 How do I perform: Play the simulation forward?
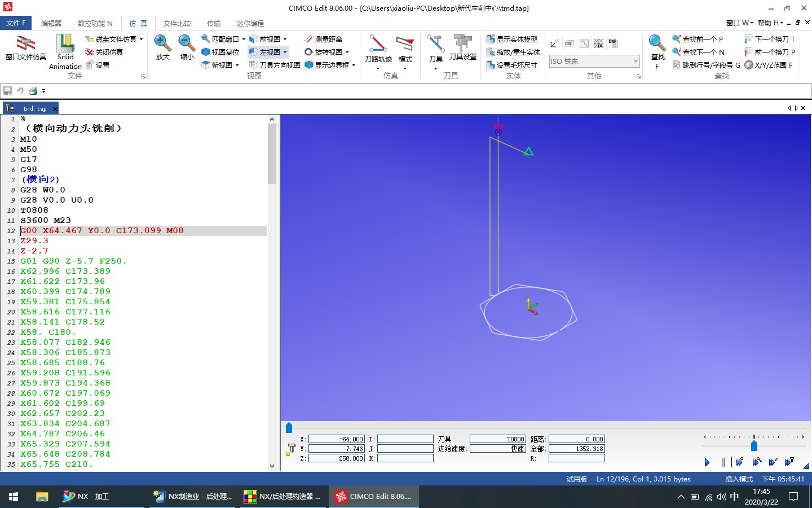[707, 462]
